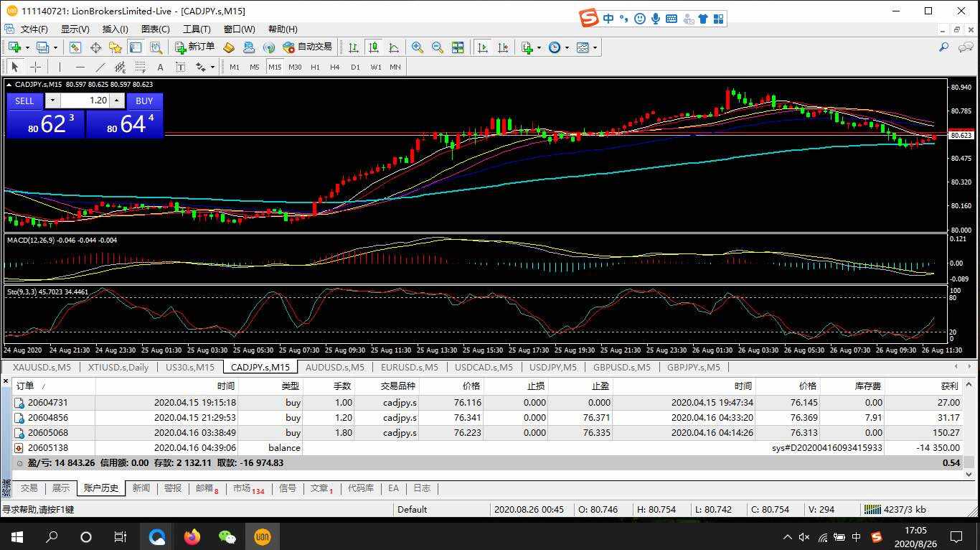Open the Fibonacci retracement tool

(x=140, y=67)
